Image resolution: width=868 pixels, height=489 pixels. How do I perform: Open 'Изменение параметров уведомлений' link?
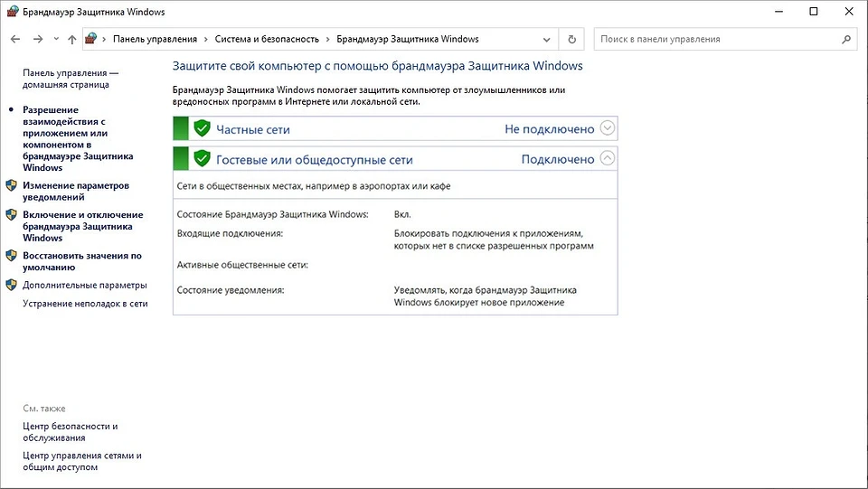click(x=76, y=191)
